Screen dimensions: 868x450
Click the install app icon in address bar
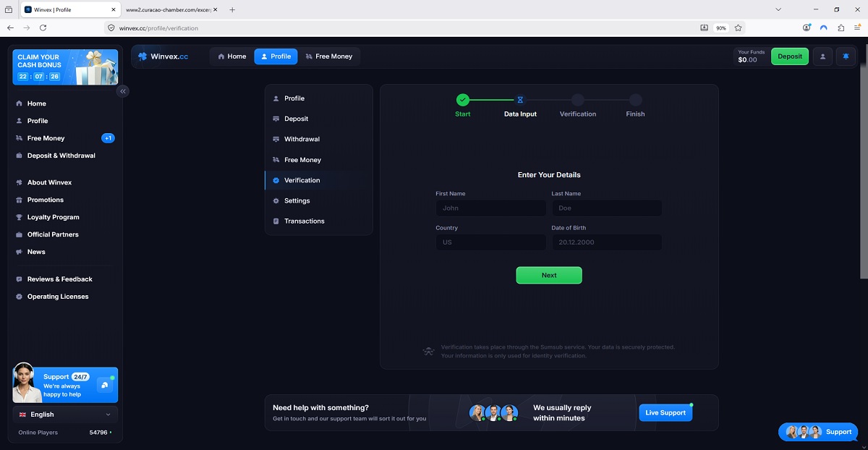pos(705,27)
